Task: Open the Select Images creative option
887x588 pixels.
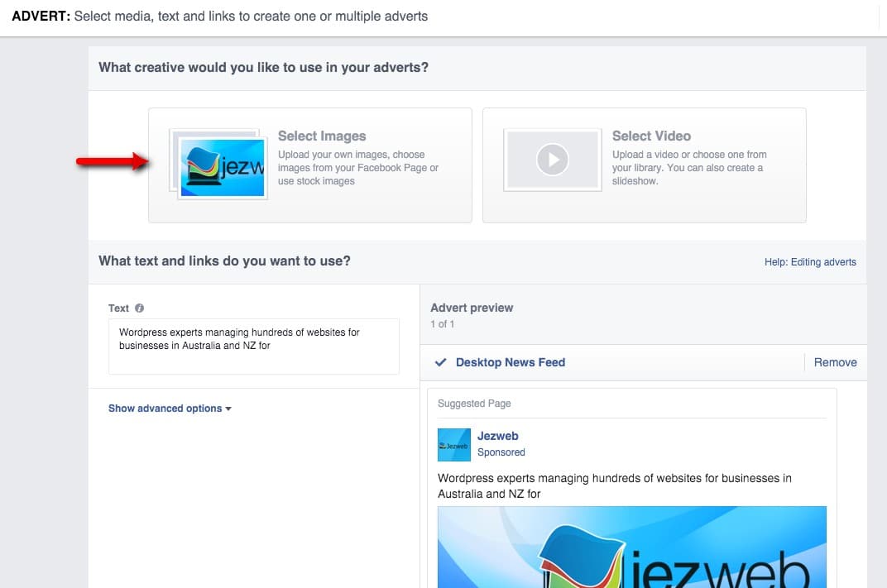Action: click(310, 165)
